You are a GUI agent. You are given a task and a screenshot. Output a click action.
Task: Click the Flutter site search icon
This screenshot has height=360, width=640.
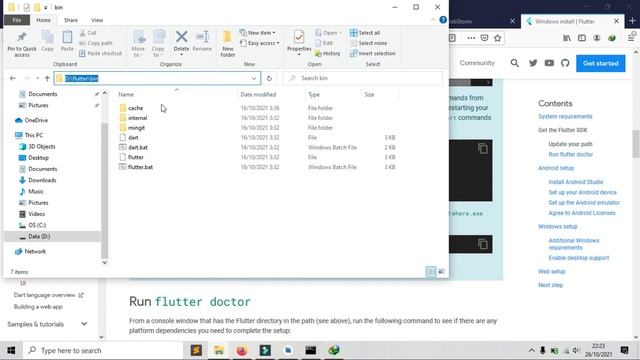pos(515,63)
